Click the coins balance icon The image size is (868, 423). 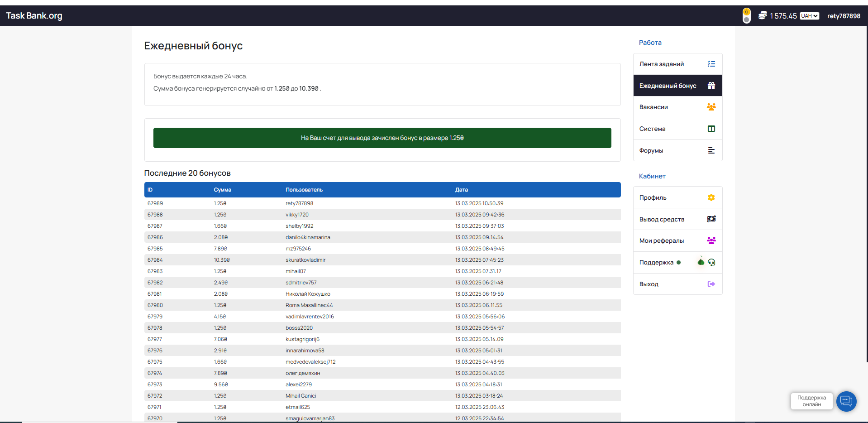763,15
